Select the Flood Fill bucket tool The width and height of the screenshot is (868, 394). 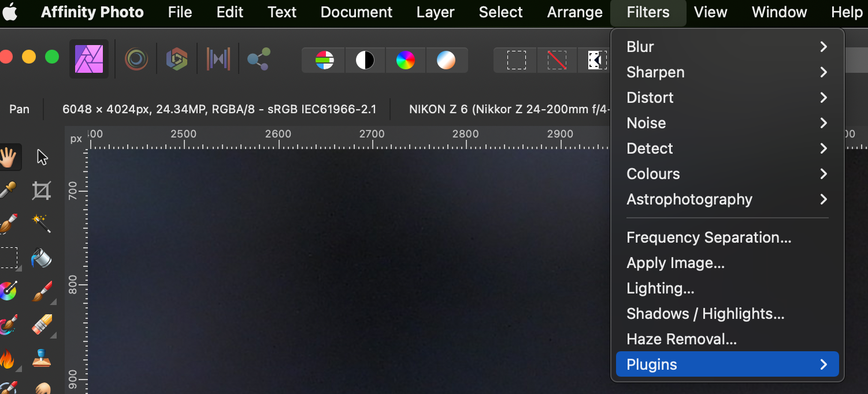click(x=42, y=258)
